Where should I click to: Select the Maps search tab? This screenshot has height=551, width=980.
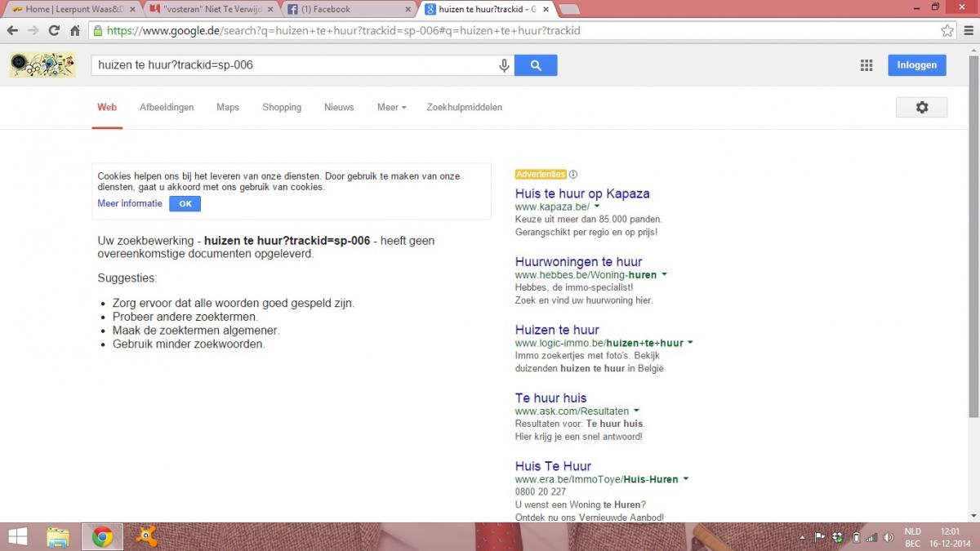[x=228, y=107]
